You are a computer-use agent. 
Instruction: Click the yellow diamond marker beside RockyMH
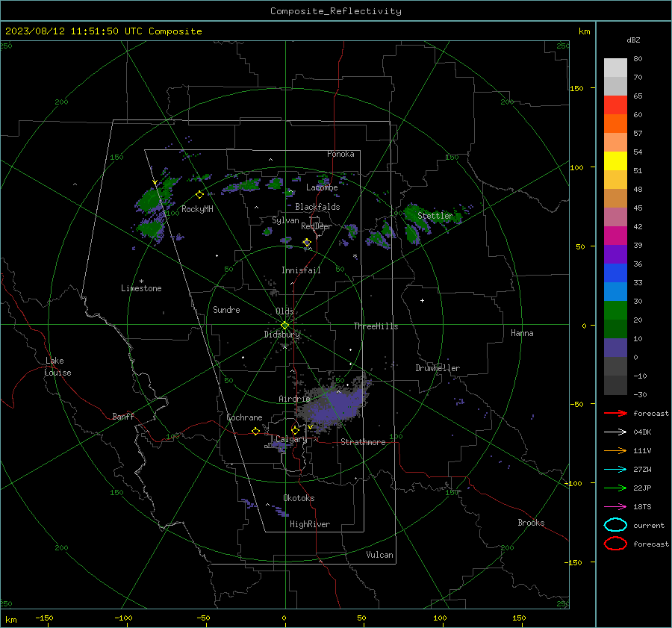pyautogui.click(x=199, y=195)
